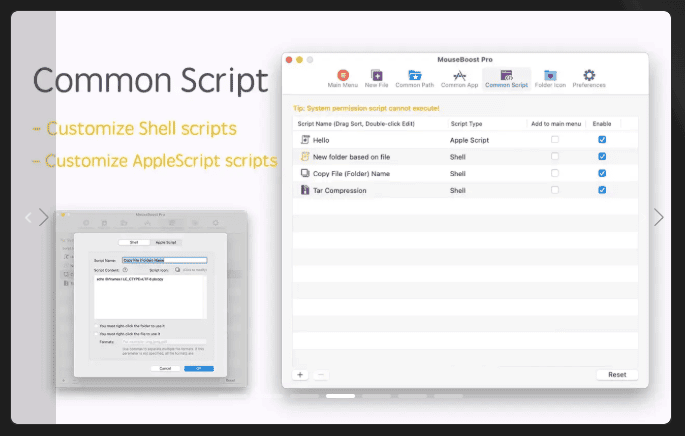This screenshot has height=436, width=685.
Task: Click the script content text area
Action: [150, 297]
